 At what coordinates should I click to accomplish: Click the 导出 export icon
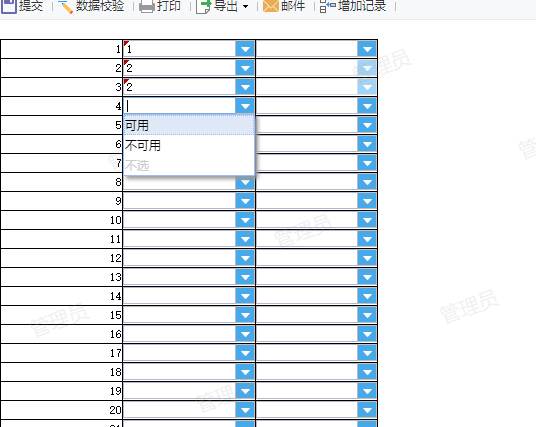pyautogui.click(x=204, y=6)
